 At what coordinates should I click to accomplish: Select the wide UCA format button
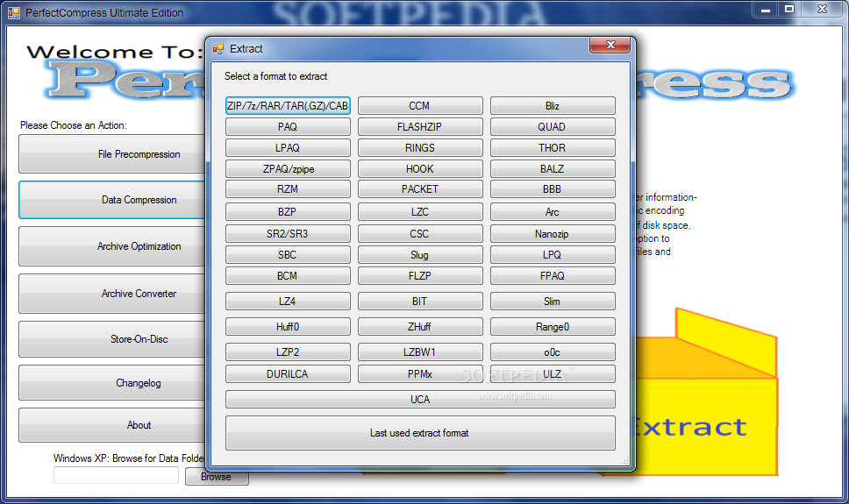(x=420, y=400)
